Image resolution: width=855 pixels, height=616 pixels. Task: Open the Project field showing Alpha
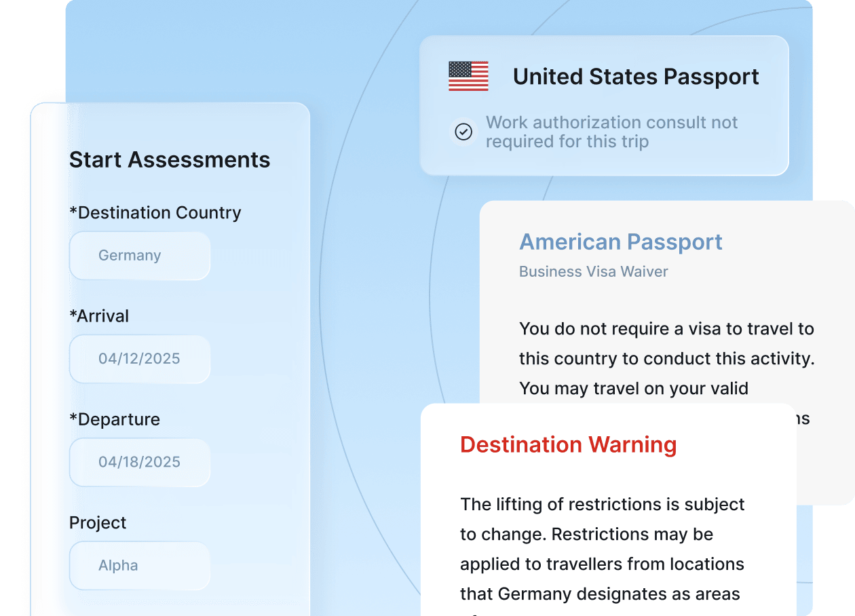pos(140,565)
